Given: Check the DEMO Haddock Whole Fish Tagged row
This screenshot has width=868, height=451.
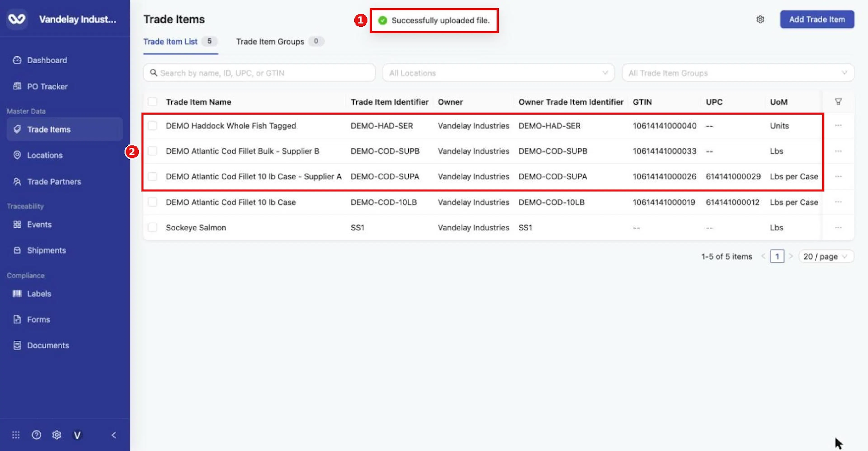Looking at the screenshot, I should tap(152, 126).
